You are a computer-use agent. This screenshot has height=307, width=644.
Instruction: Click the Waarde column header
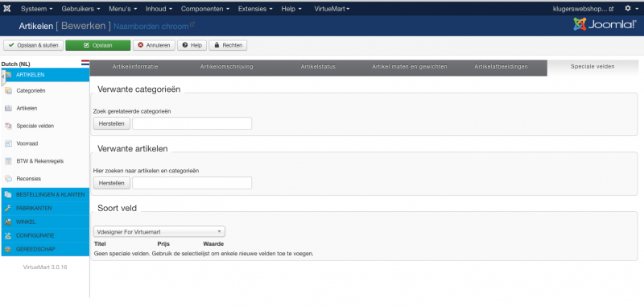click(213, 244)
